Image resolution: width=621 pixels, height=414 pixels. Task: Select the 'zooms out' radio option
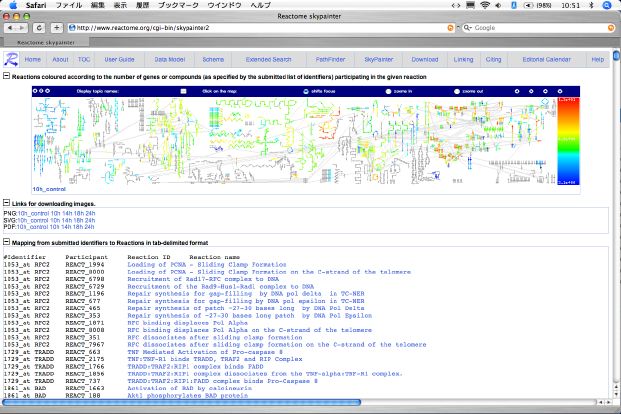[x=455, y=91]
